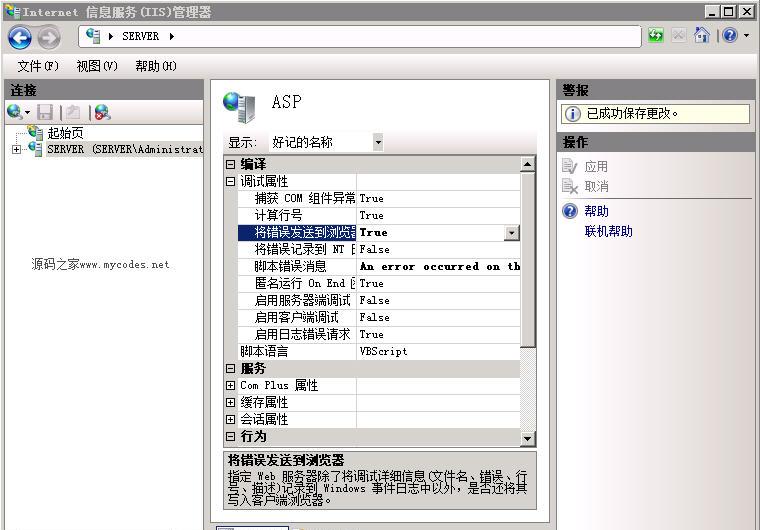Click the 取消 action icon
The height and width of the screenshot is (530, 760).
[x=570, y=186]
